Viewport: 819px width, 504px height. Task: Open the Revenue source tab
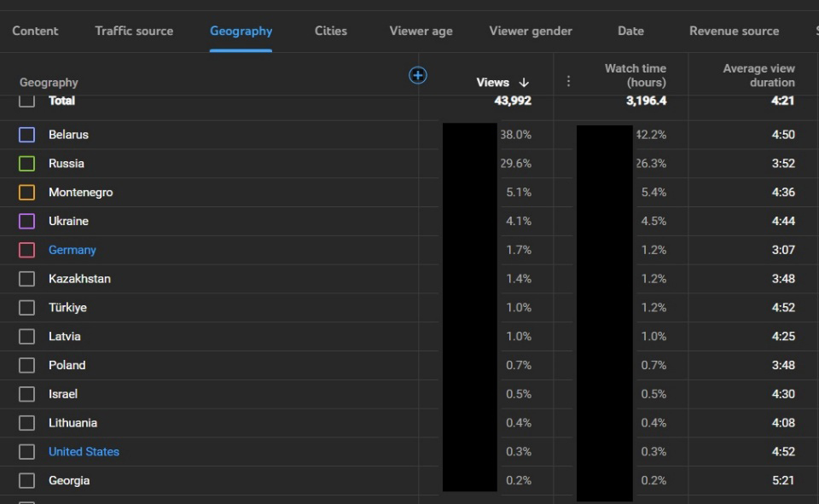tap(734, 31)
